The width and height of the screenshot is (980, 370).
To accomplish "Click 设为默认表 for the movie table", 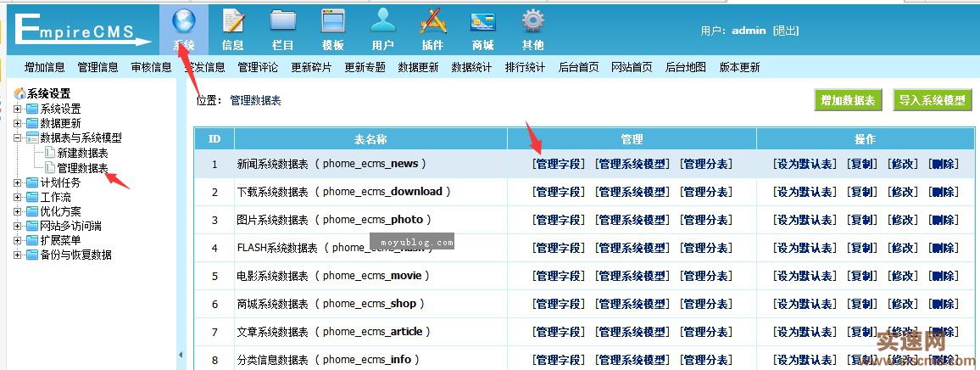I will (805, 276).
